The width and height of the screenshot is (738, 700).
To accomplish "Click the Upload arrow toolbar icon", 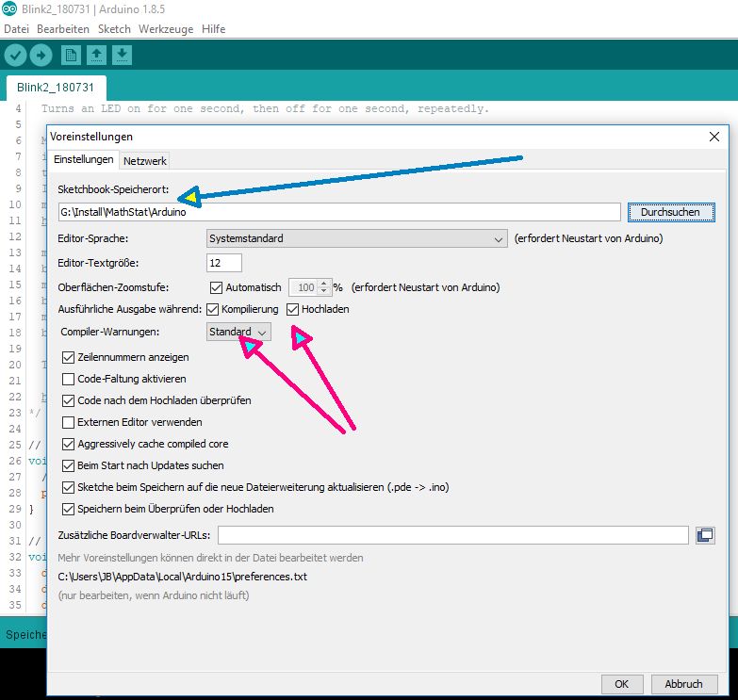I will coord(41,55).
